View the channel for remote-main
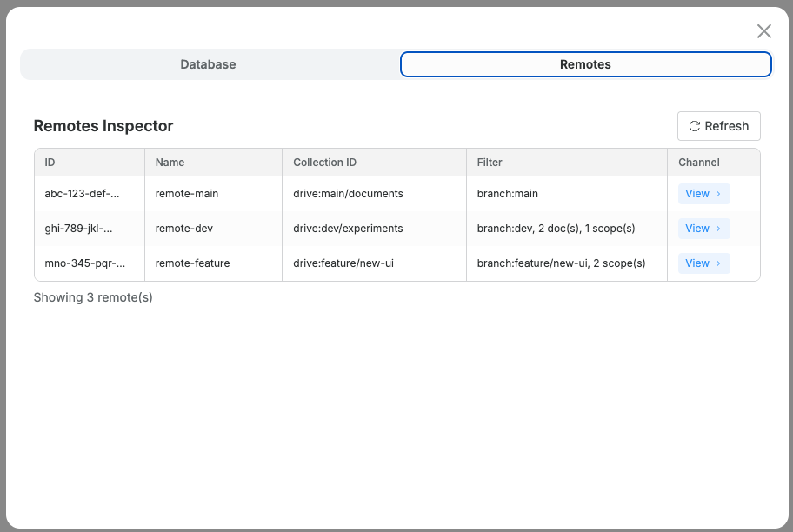Viewport: 793px width, 532px height. tap(703, 193)
